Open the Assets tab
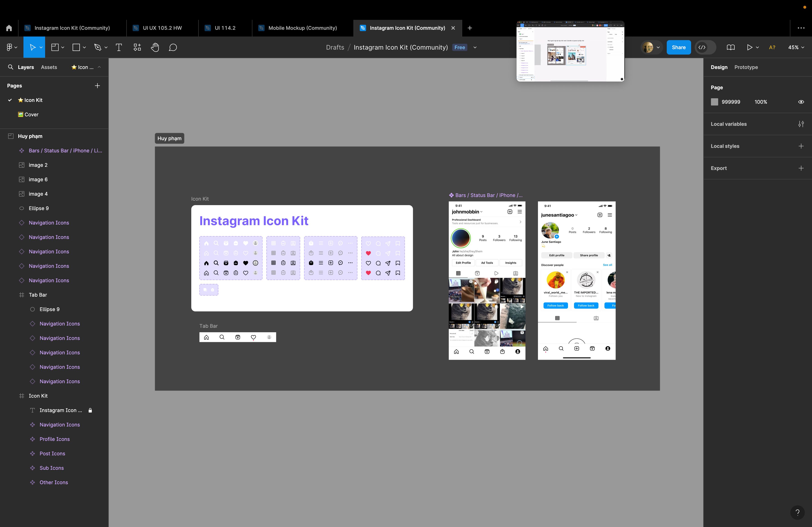The width and height of the screenshot is (812, 527). (x=49, y=67)
